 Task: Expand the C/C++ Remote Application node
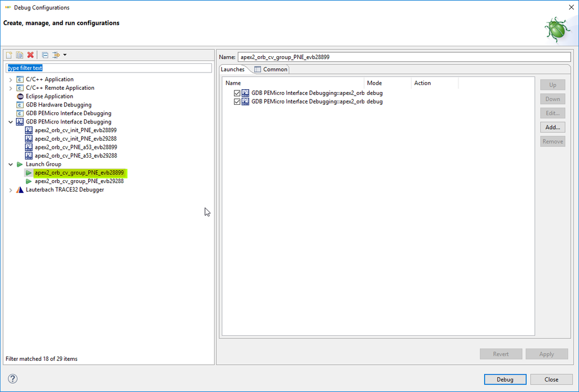point(10,88)
